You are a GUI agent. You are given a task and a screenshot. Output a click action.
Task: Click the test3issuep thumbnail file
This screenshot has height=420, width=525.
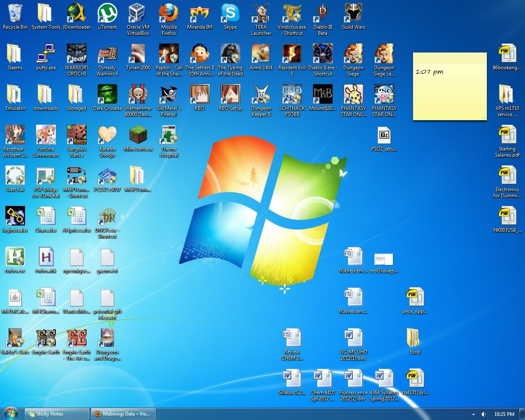tap(384, 259)
